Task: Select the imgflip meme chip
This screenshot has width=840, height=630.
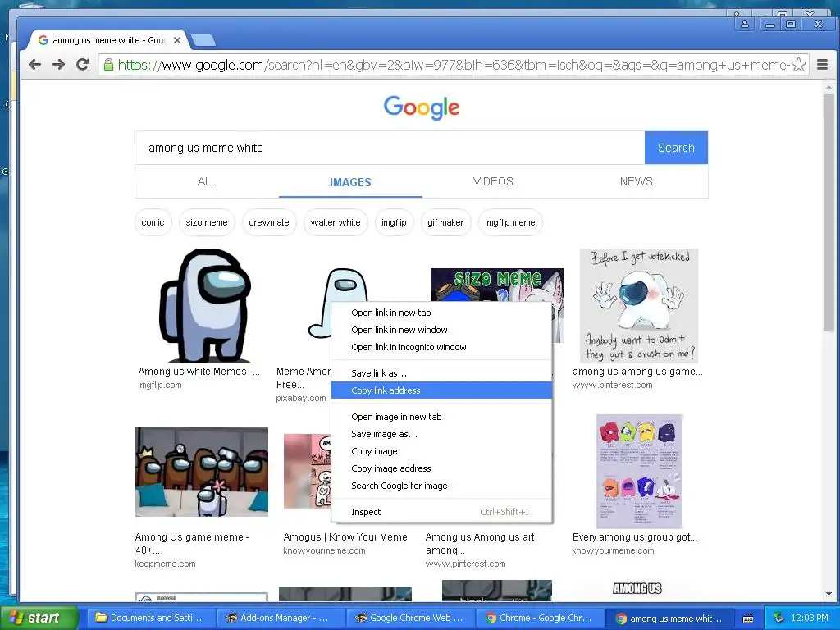Action: 509,222
